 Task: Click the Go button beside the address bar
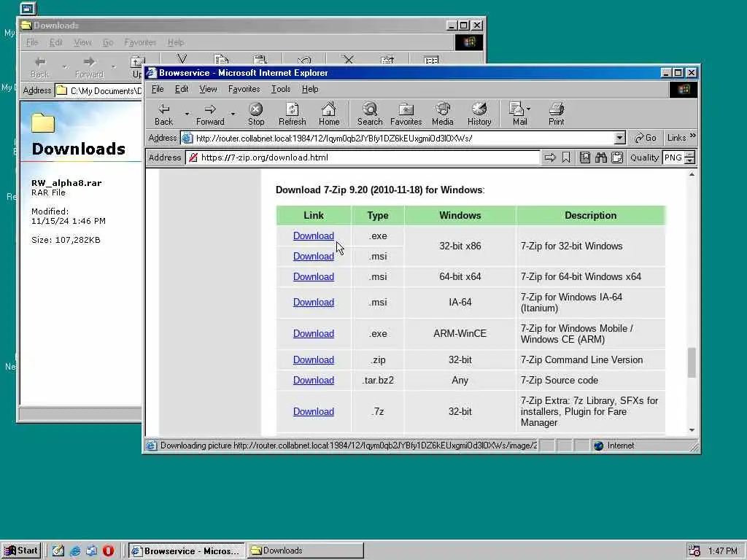pyautogui.click(x=646, y=138)
